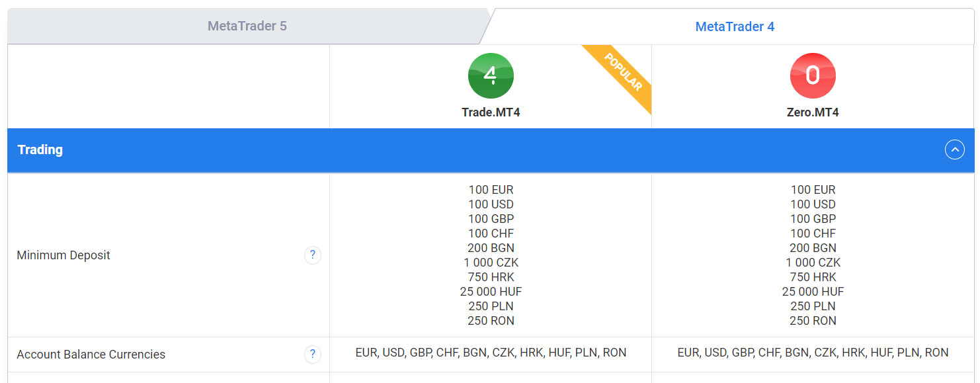The width and height of the screenshot is (980, 383).
Task: Click 25 000 HUF under Trade.MT4
Action: (x=491, y=292)
